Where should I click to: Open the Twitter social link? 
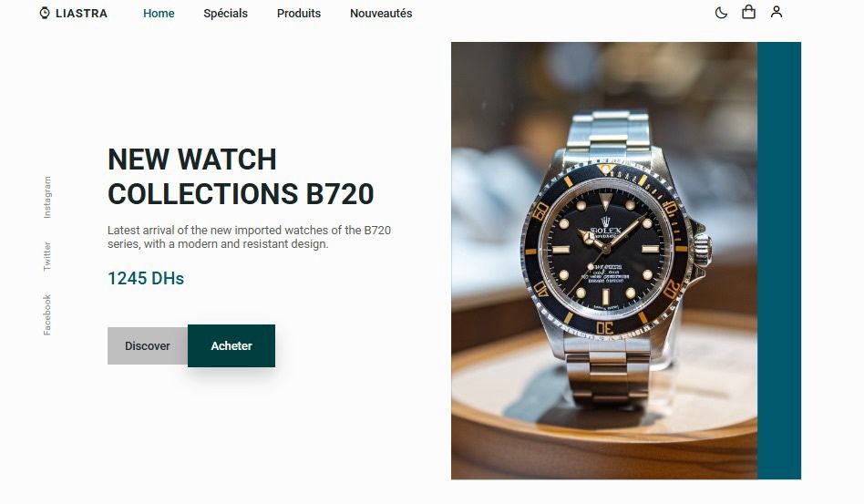tap(47, 256)
